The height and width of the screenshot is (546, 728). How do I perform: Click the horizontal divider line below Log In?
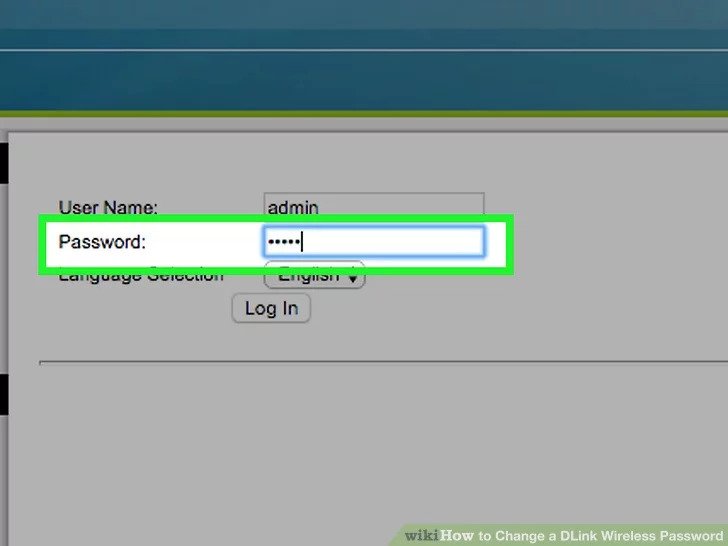click(384, 362)
